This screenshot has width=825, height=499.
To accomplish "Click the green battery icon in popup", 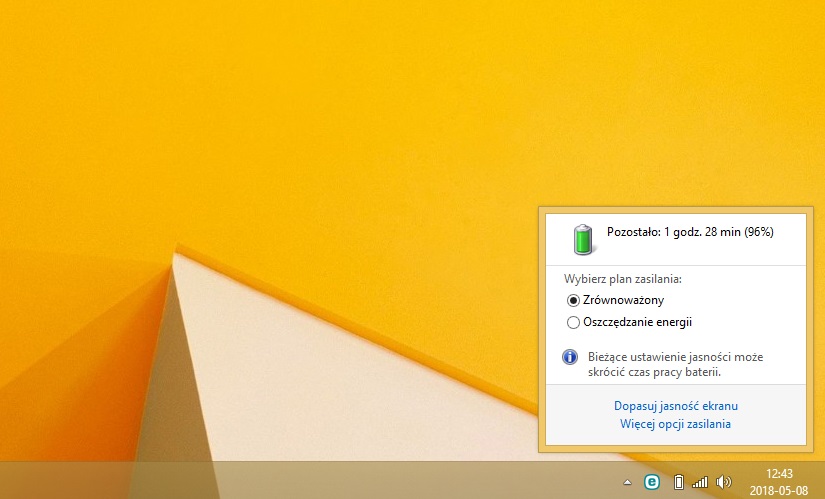I will point(583,239).
